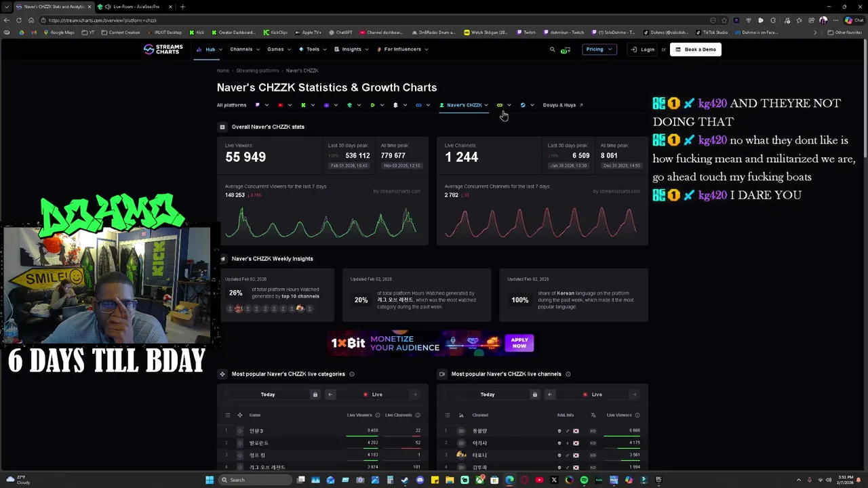Go to previous period in categories table
The image size is (868, 488).
point(330,394)
